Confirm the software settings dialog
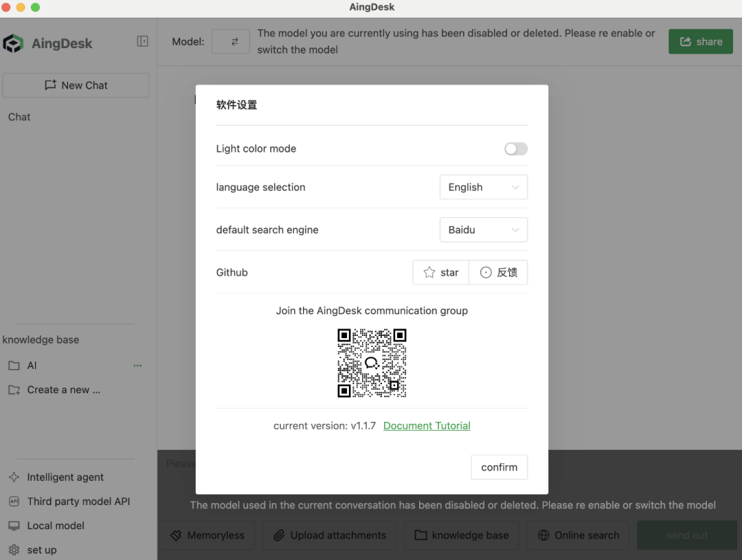742x560 pixels. point(499,467)
